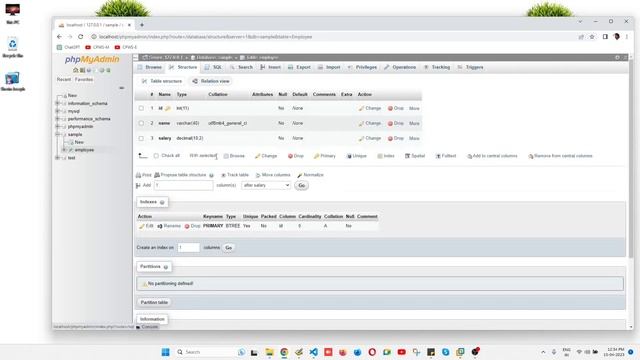This screenshot has width=640, height=360.
Task: Open Skype from the taskbar
Action: click(x=445, y=352)
